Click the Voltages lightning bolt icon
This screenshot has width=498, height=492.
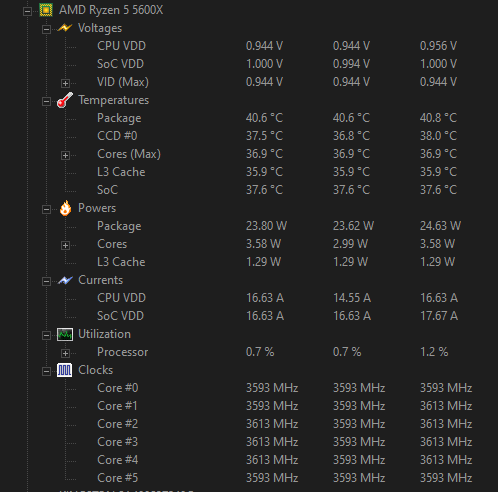coord(65,28)
